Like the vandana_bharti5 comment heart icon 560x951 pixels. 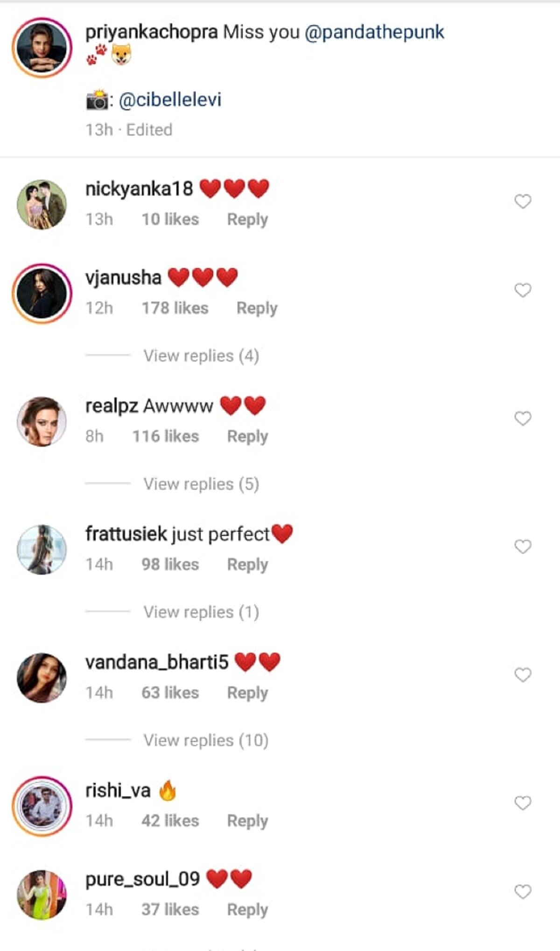tap(523, 675)
